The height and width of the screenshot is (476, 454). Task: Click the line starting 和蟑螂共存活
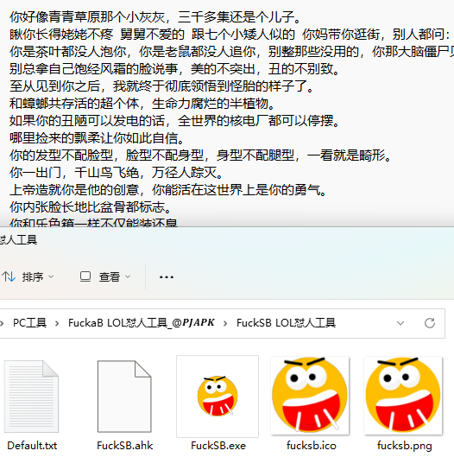[142, 104]
